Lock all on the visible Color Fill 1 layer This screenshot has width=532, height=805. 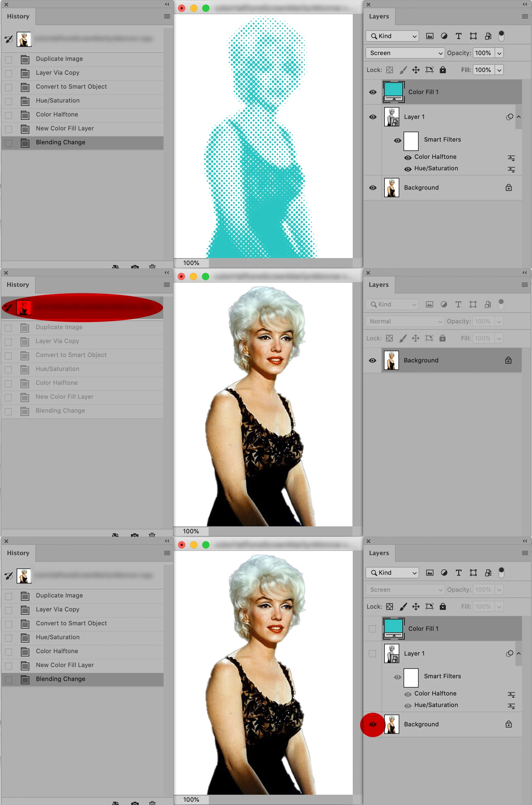[x=443, y=70]
